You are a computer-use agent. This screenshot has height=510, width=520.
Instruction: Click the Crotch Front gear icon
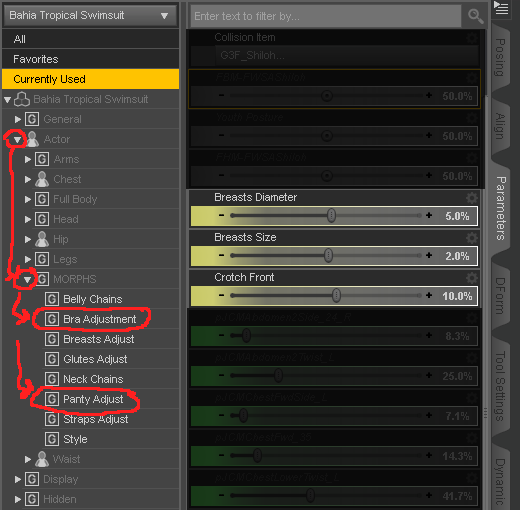tap(472, 278)
